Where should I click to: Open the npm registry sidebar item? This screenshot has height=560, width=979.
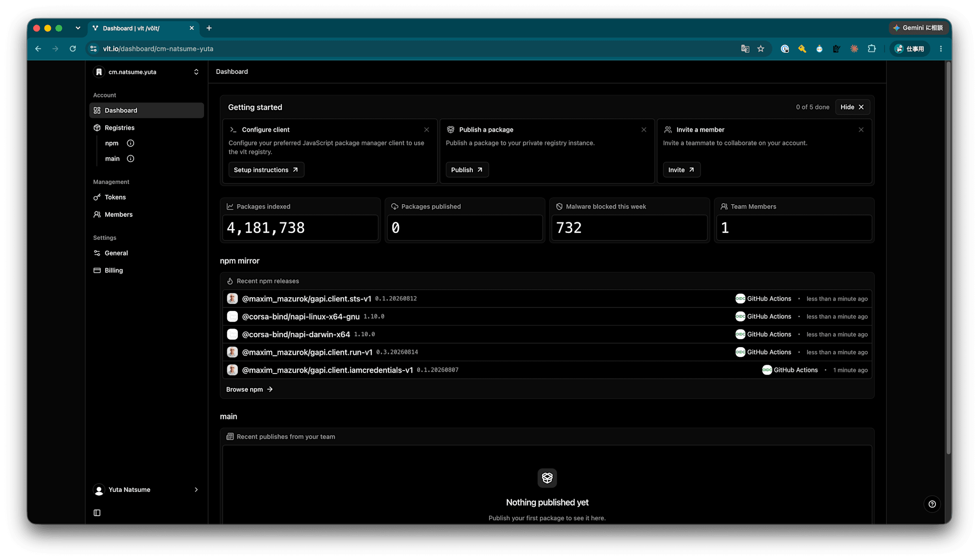point(112,143)
